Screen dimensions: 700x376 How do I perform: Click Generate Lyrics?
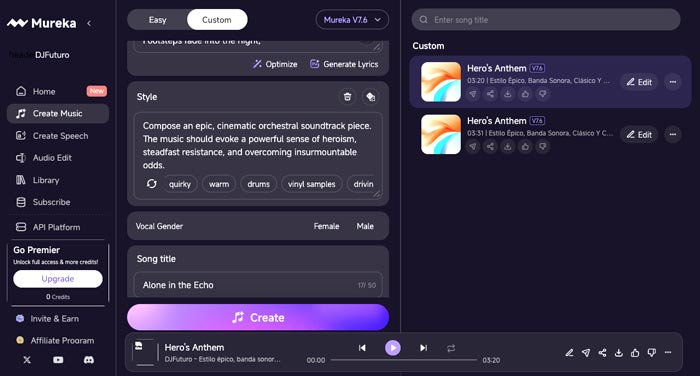344,64
